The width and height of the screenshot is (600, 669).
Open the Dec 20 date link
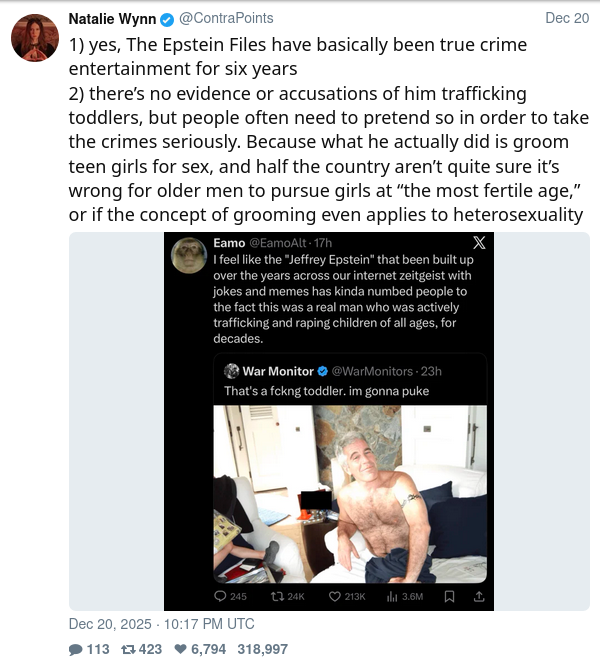(x=567, y=18)
